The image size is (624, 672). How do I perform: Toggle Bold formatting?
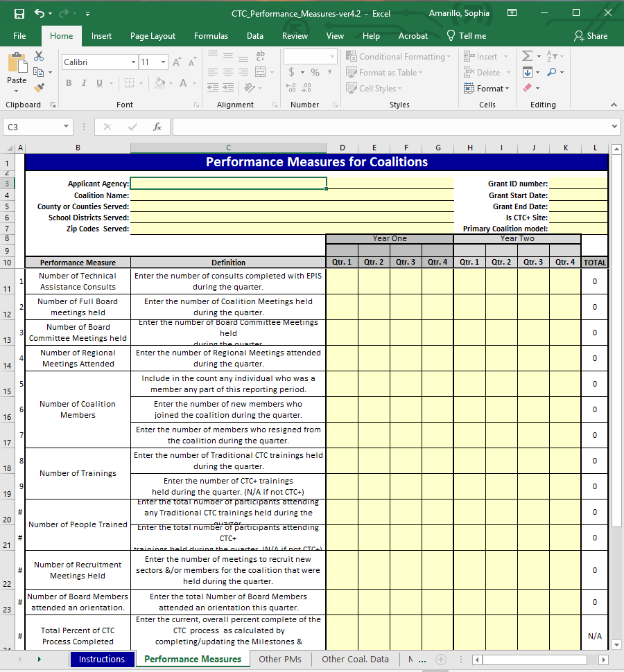pos(69,83)
